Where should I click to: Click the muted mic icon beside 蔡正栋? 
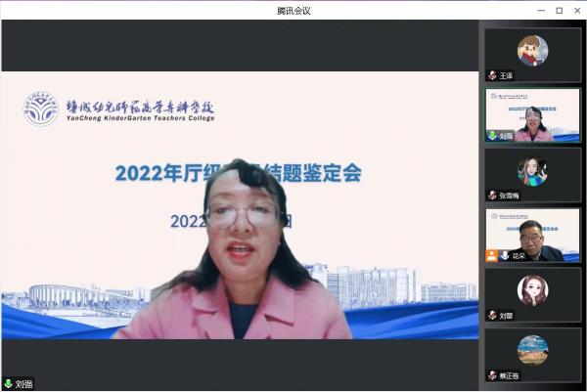(x=492, y=375)
